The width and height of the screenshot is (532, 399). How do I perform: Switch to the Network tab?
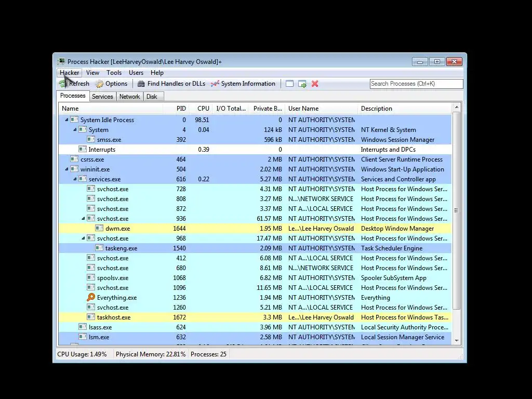tap(129, 97)
